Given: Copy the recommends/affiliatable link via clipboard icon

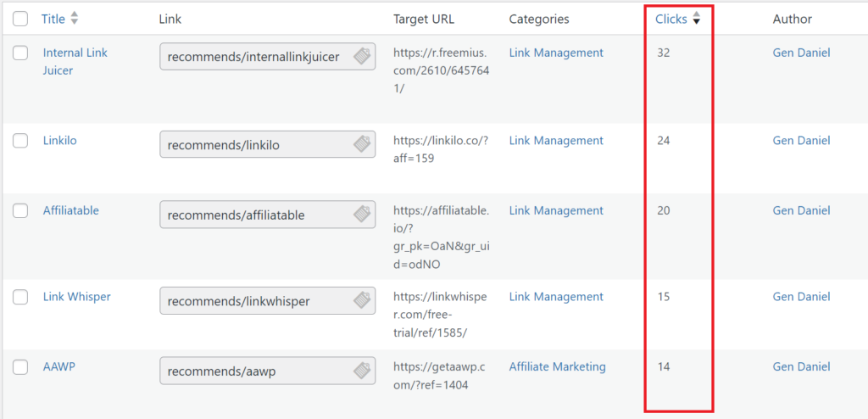Looking at the screenshot, I should (x=362, y=214).
